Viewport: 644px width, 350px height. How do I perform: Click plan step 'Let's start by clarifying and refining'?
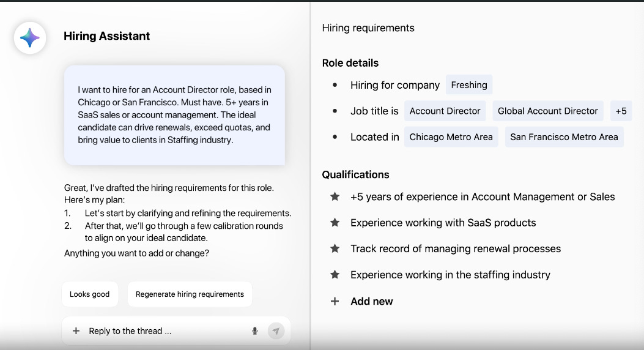188,213
